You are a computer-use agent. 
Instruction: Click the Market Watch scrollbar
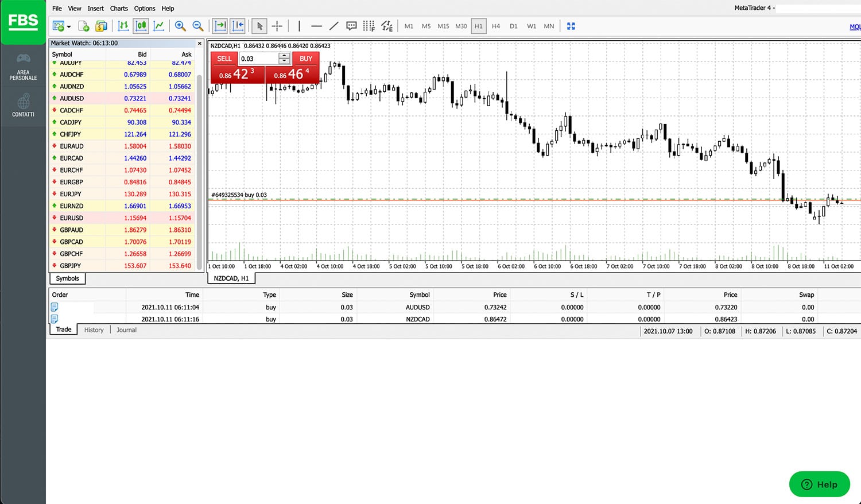click(200, 172)
